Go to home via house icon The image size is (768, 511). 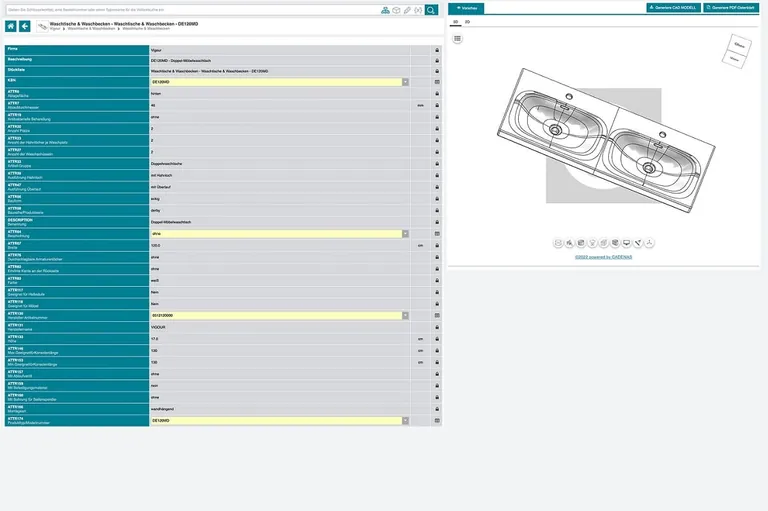[x=10, y=26]
